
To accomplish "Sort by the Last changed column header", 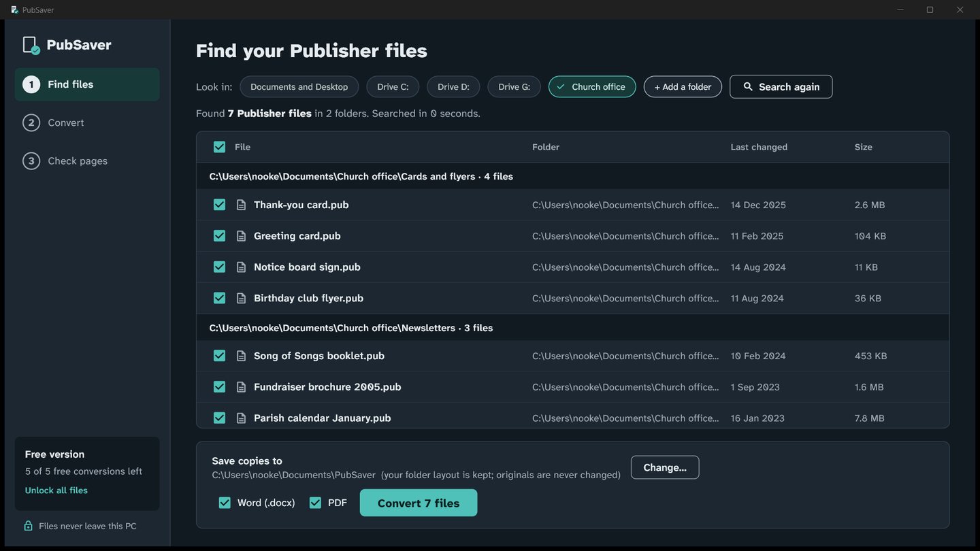I will pos(759,147).
